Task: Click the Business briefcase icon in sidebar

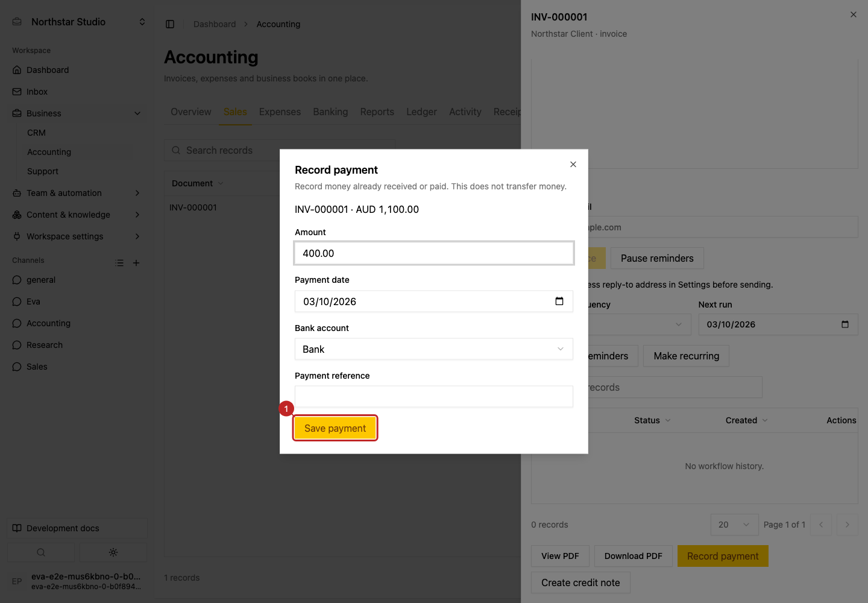Action: (17, 113)
